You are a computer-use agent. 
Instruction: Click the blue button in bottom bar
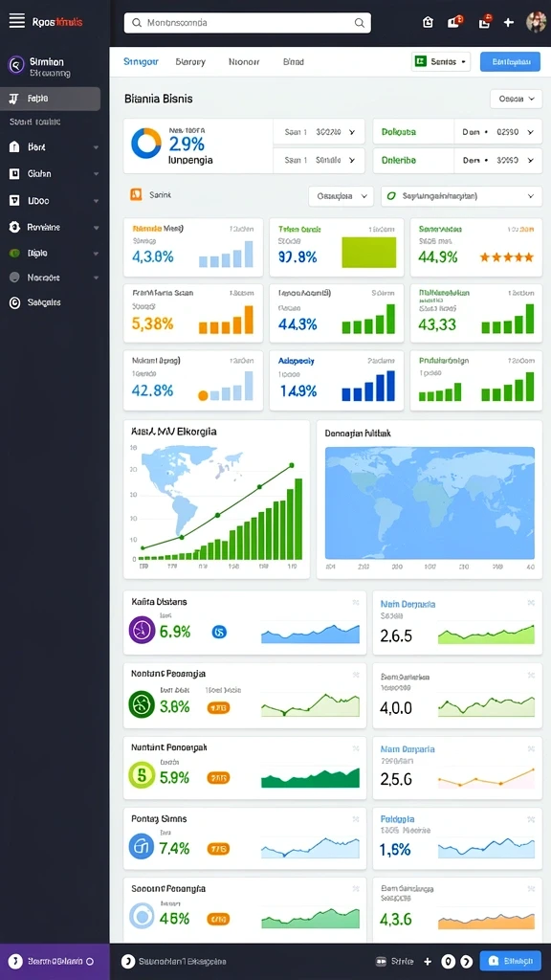[511, 961]
